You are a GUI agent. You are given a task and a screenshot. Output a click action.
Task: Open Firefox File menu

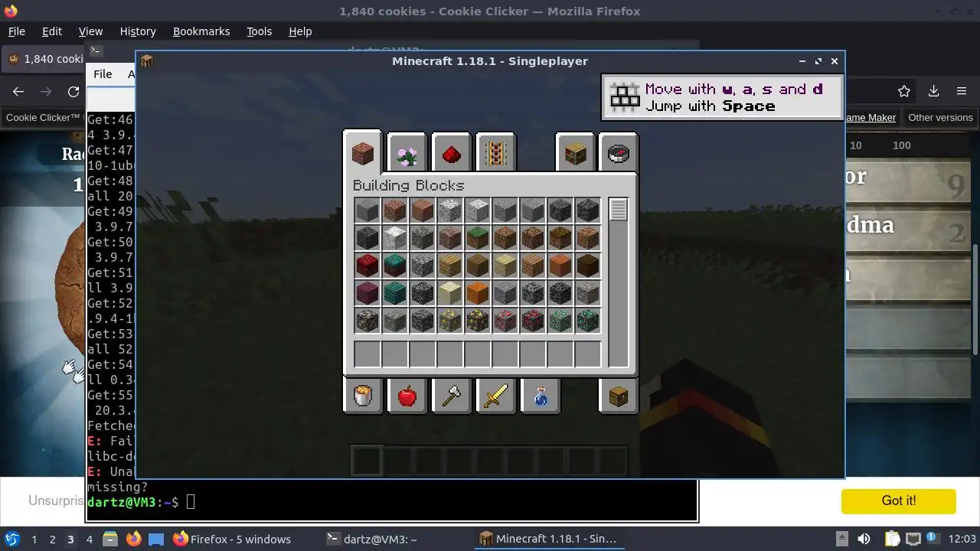click(x=16, y=31)
